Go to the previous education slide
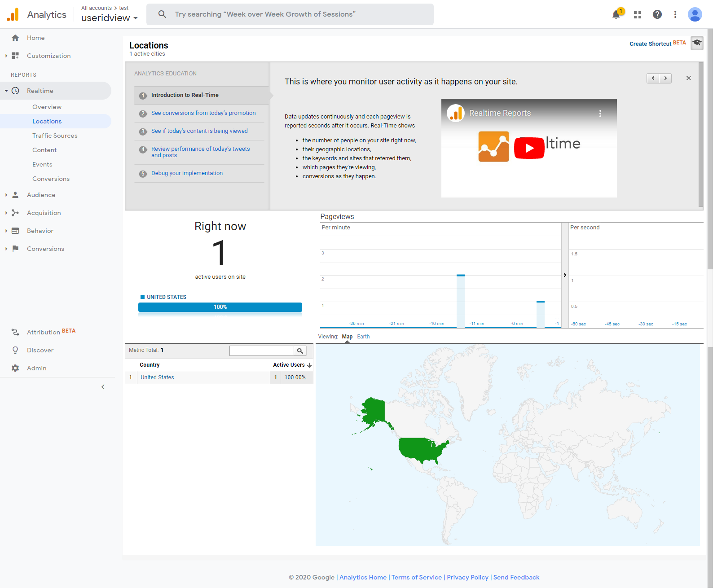The image size is (713, 588). pyautogui.click(x=653, y=78)
